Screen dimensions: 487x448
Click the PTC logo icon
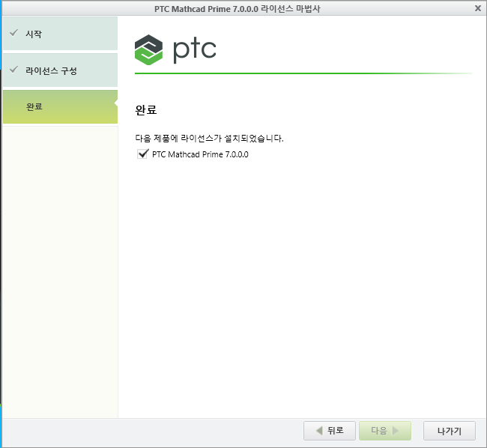pos(148,49)
